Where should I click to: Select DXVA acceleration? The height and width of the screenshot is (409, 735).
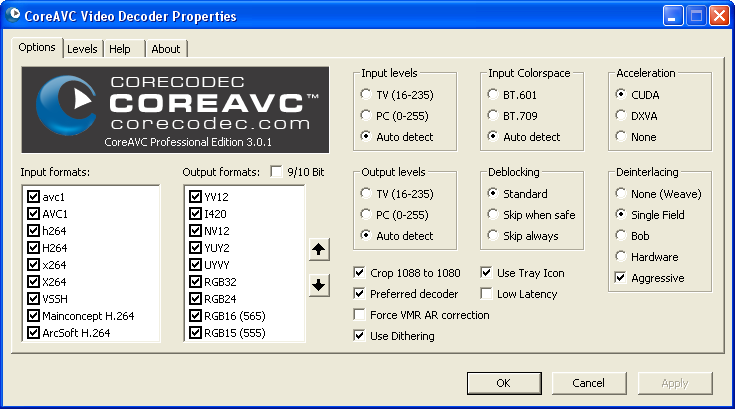tap(621, 116)
